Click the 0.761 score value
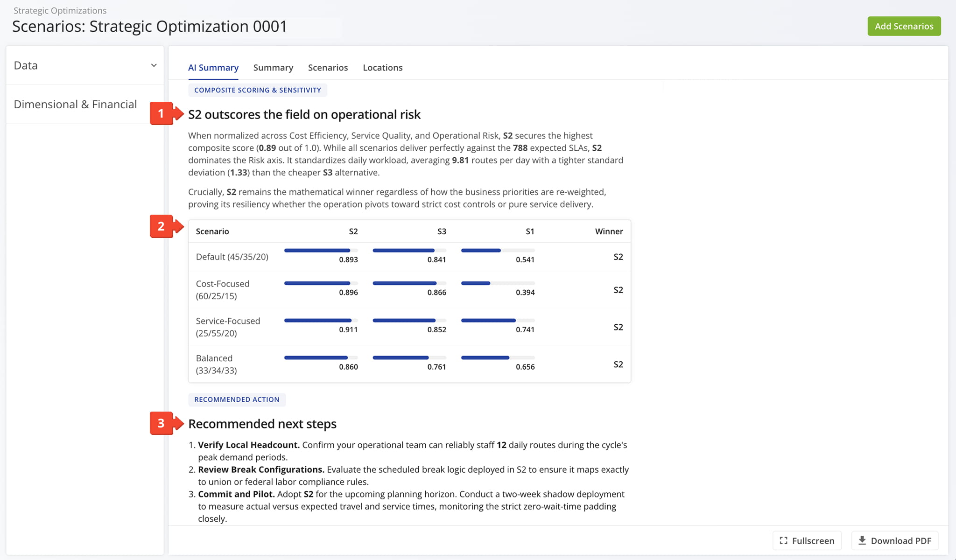The image size is (956, 560). click(436, 367)
